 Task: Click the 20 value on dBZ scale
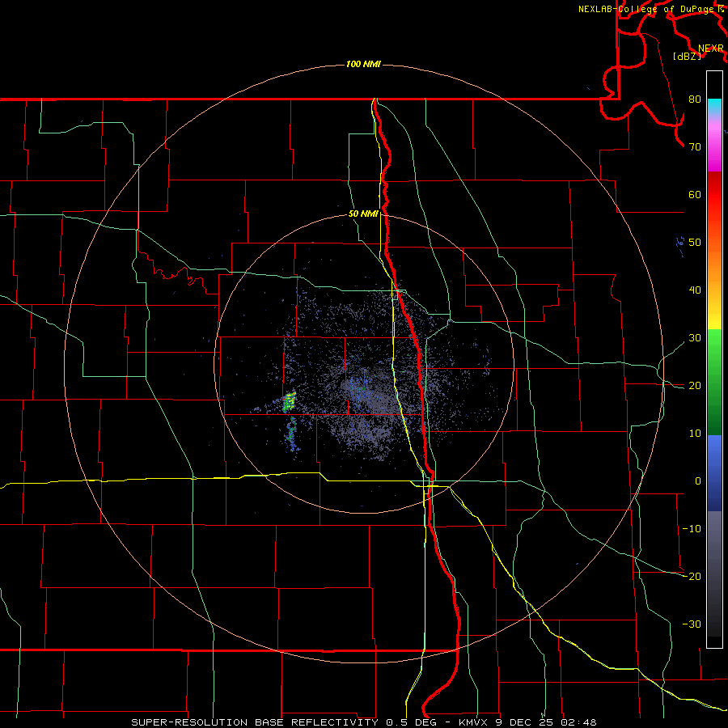[695, 385]
